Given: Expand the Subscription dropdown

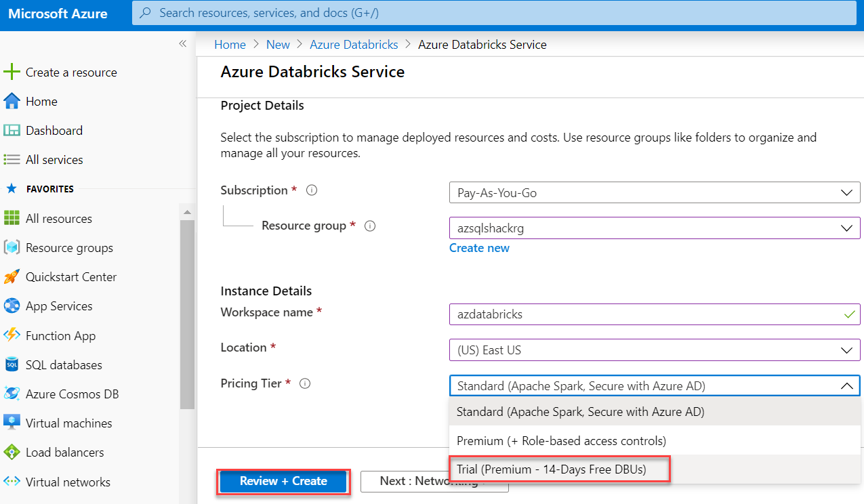Looking at the screenshot, I should point(654,192).
